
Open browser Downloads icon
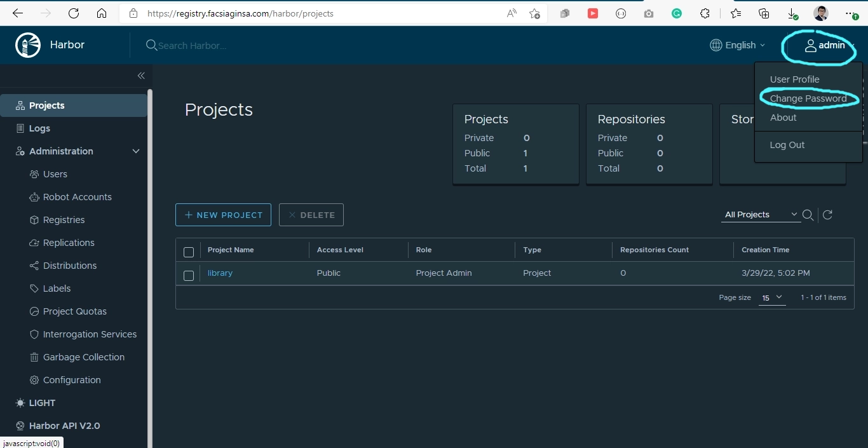click(793, 13)
